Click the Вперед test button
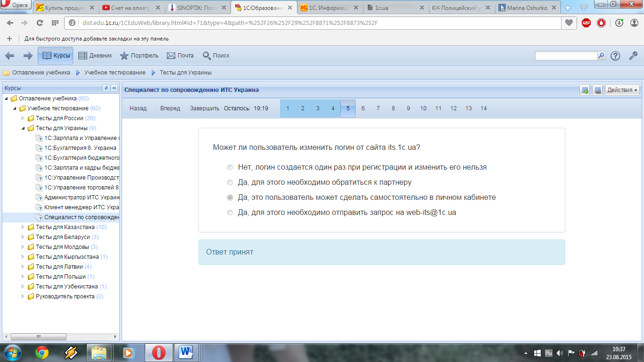 (170, 108)
